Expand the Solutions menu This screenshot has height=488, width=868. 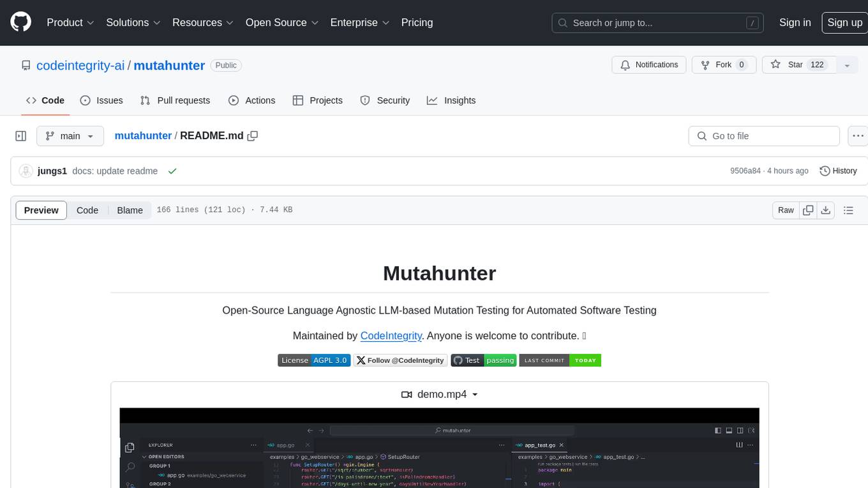point(133,22)
